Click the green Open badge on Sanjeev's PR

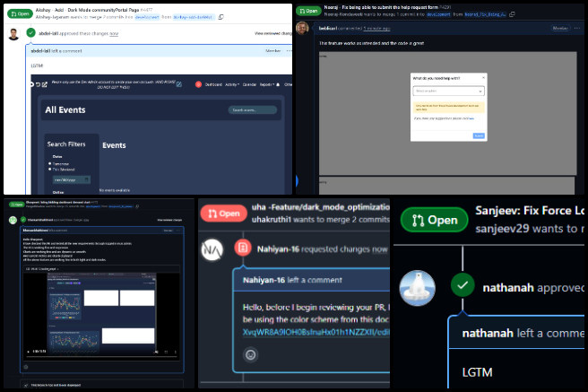tap(434, 220)
